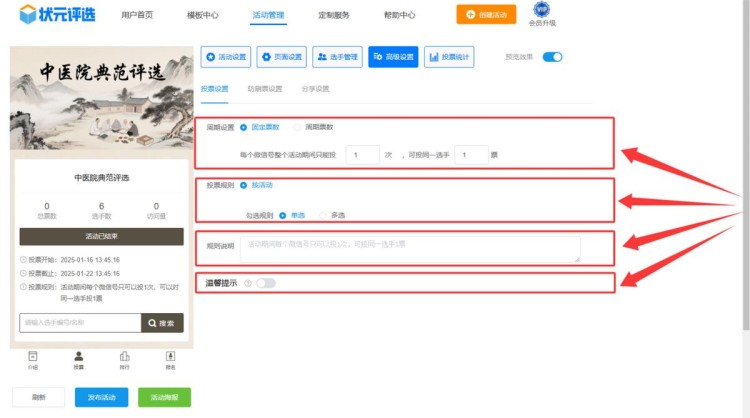The image size is (750, 418).
Task: Click the VIP 会员升级 badge icon
Action: [x=541, y=10]
